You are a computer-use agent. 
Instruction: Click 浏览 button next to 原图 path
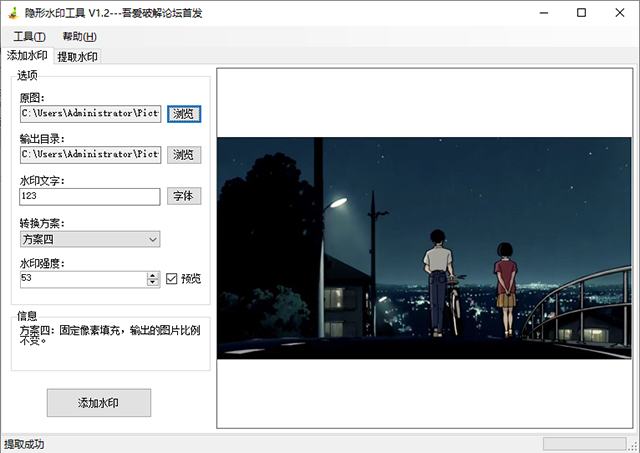tap(184, 114)
